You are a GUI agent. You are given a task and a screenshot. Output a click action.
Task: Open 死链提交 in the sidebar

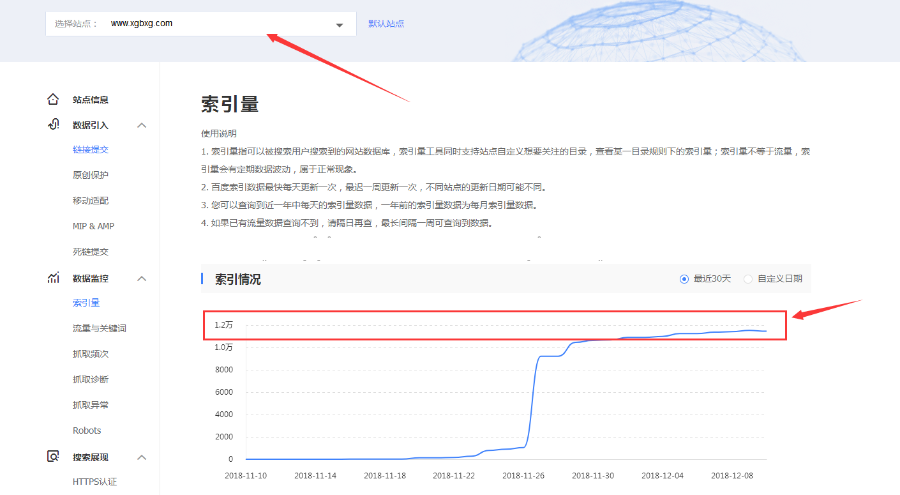click(90, 252)
